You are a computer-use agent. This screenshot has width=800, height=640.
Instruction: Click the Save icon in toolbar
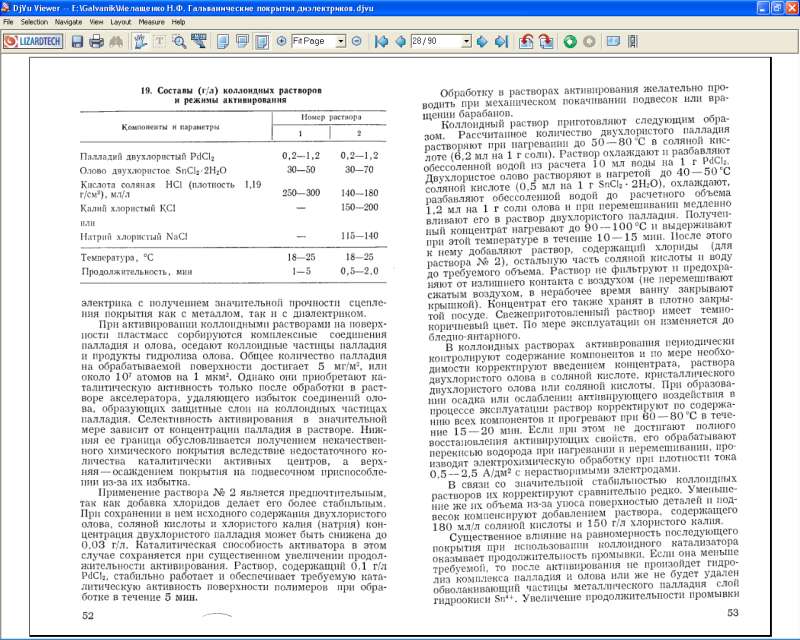79,41
